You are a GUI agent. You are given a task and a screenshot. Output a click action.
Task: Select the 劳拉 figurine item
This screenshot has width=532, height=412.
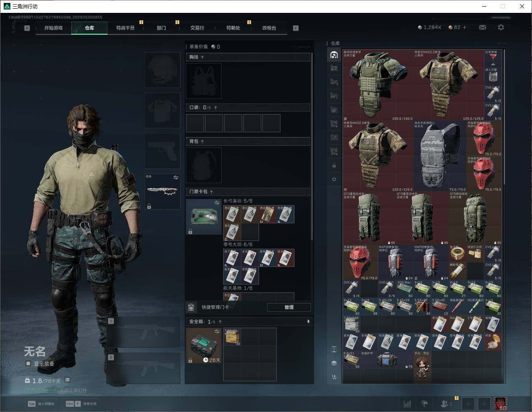[422, 368]
